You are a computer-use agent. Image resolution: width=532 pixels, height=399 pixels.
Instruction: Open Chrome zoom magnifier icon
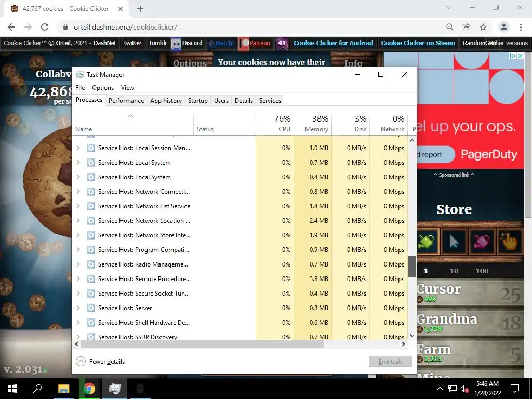point(450,27)
